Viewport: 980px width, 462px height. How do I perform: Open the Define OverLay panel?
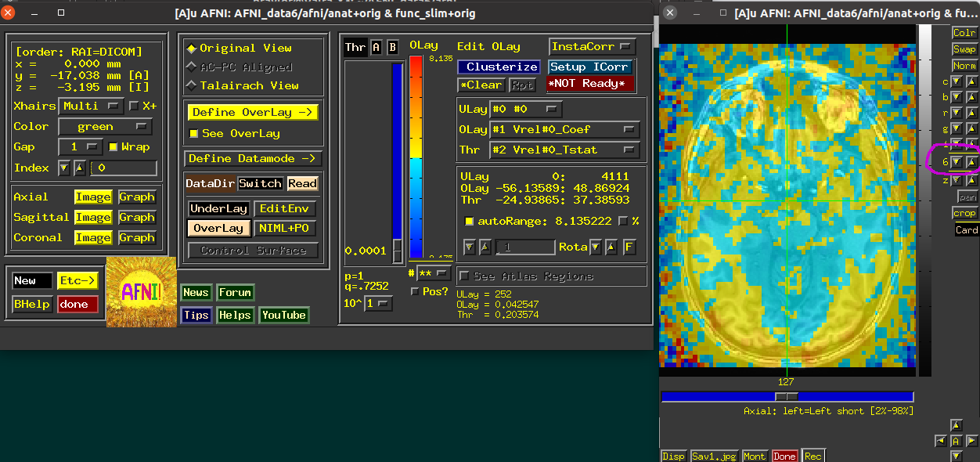253,113
